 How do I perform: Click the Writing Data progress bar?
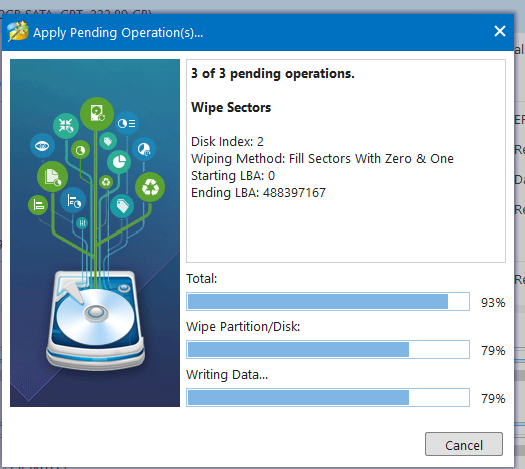tap(328, 397)
